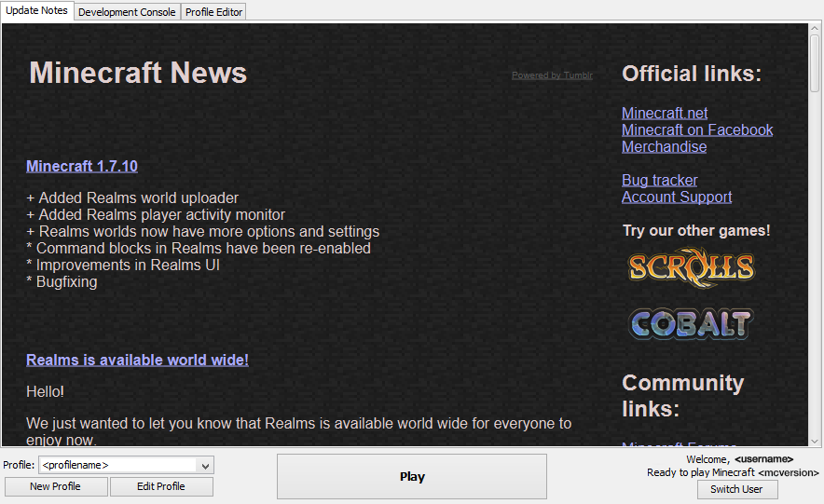The height and width of the screenshot is (504, 824).
Task: Open the Account Support link
Action: coord(677,197)
